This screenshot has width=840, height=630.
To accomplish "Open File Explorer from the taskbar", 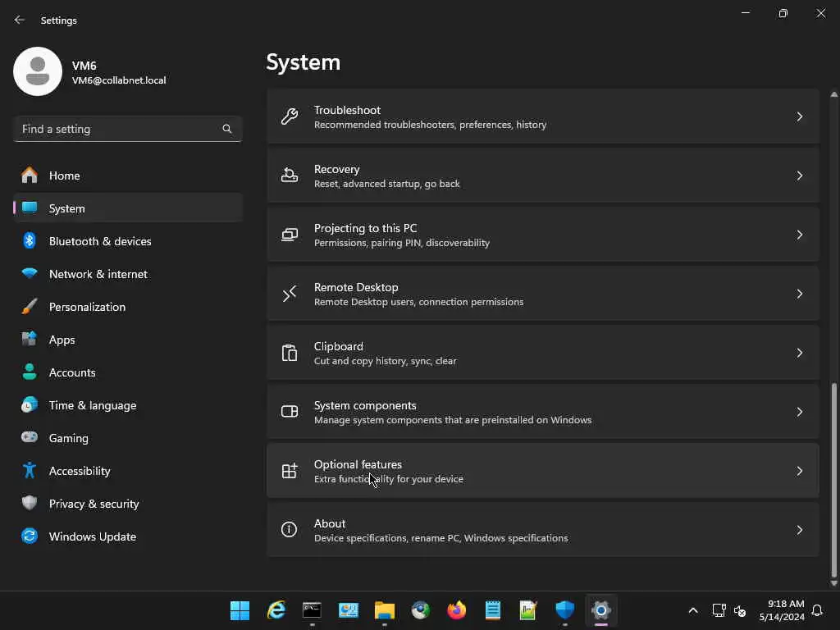I will coord(384,610).
